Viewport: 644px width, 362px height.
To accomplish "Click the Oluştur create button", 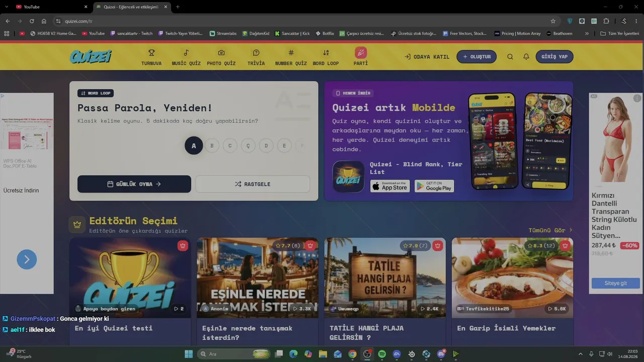I will click(476, 57).
